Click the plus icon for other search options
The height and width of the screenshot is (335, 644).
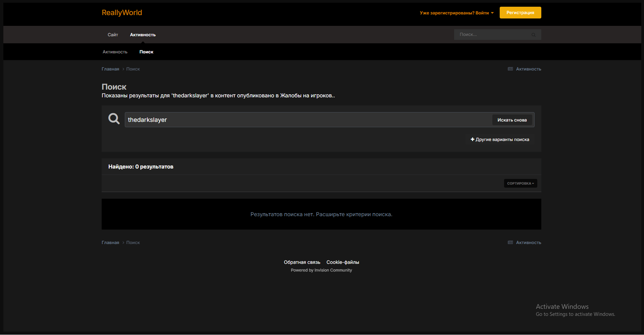tap(473, 139)
